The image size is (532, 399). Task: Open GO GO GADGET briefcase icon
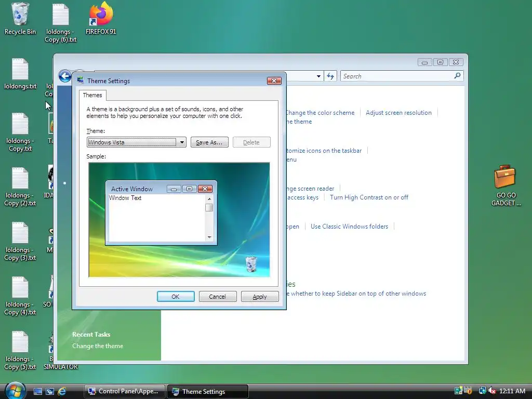click(x=506, y=185)
